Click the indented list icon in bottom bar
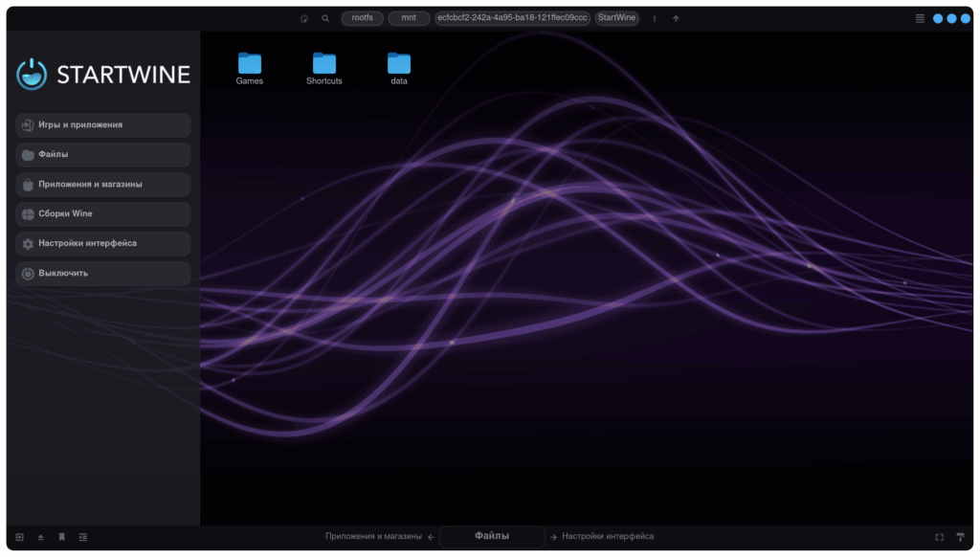This screenshot has width=980, height=557. click(x=83, y=537)
